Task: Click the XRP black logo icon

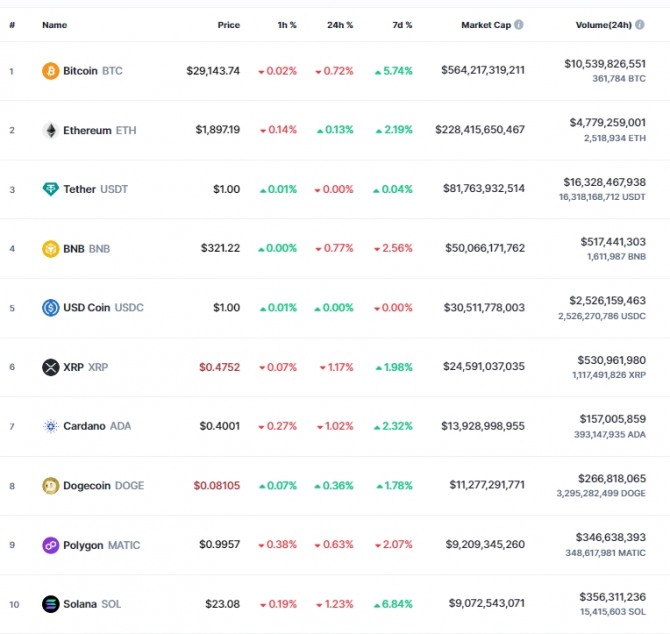Action: (50, 367)
